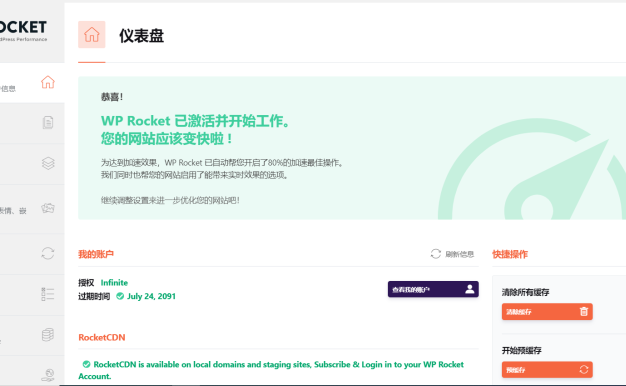The width and height of the screenshot is (626, 386).
Task: Click the refresh icon next to 刷新信息
Action: [x=436, y=254]
